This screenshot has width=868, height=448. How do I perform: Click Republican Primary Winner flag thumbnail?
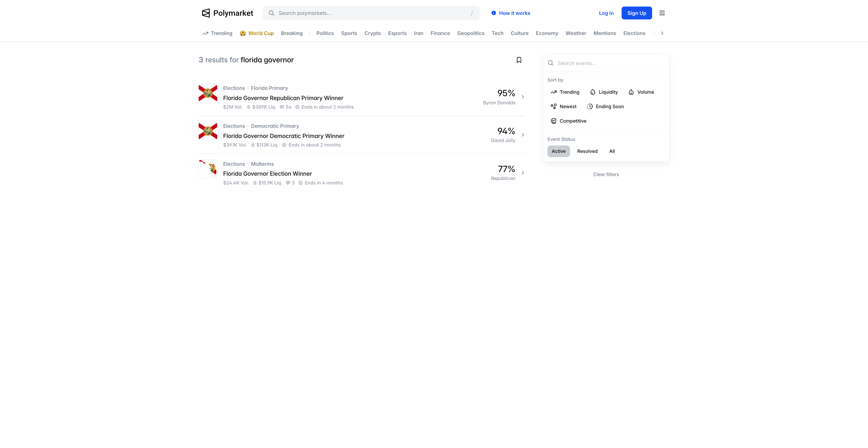[x=208, y=93]
